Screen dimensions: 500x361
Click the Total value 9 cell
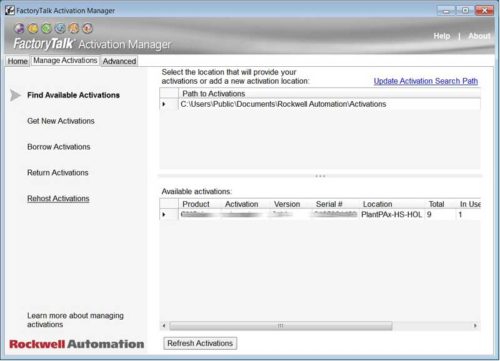(441, 214)
